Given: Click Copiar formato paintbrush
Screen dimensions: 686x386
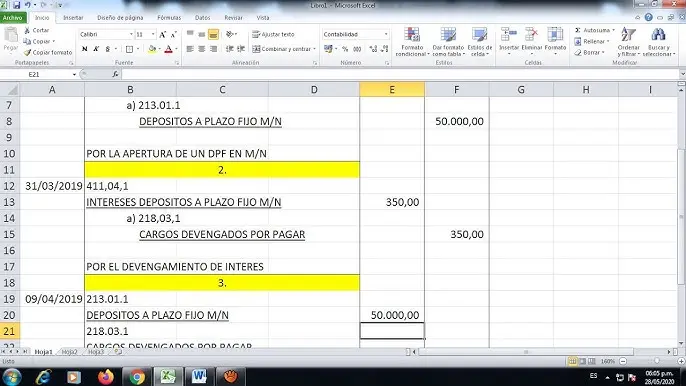Looking at the screenshot, I should [x=48, y=52].
